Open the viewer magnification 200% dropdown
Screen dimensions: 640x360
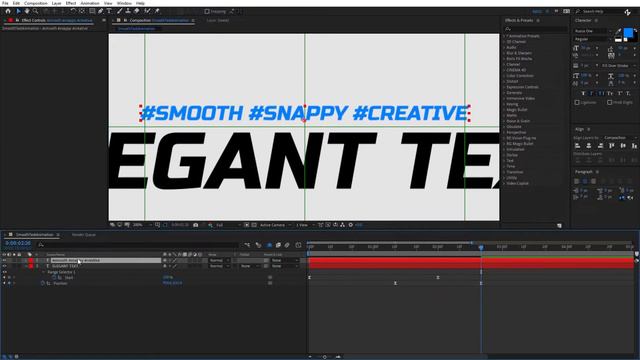pos(142,225)
